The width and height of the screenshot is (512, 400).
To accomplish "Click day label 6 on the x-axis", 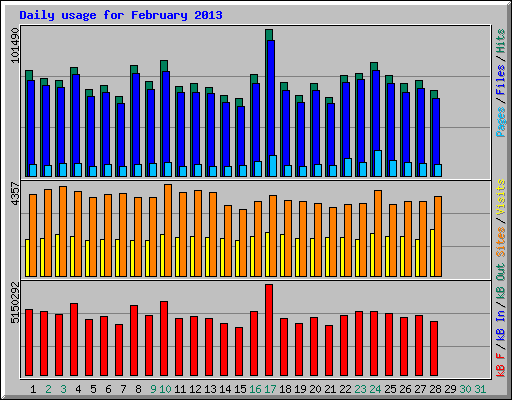I will 108,389.
